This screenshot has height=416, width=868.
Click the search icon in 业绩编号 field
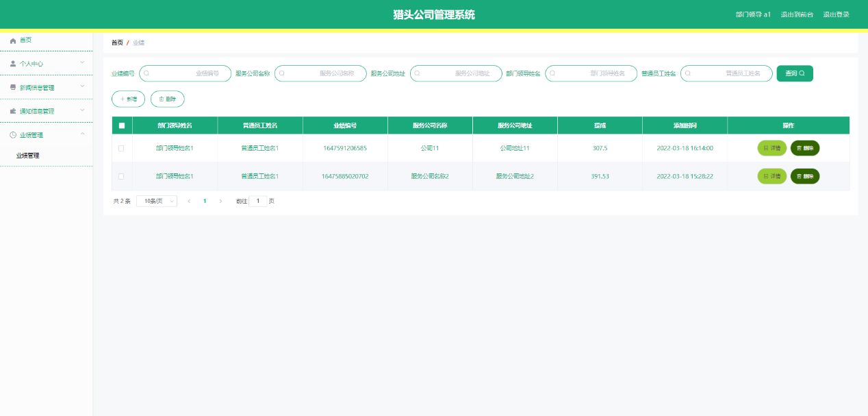(146, 73)
